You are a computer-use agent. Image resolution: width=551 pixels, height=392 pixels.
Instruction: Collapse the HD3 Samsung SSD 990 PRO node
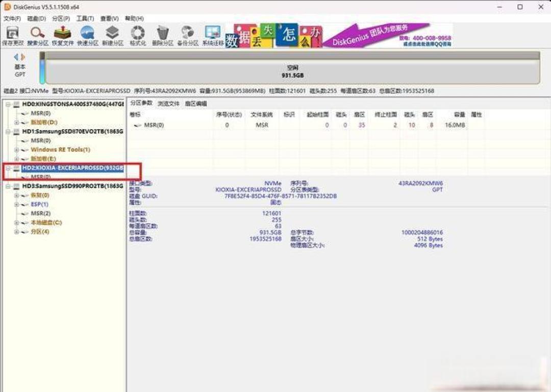8,186
